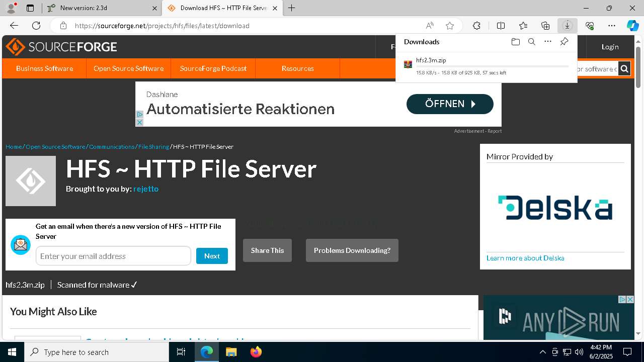Click the Downloads toolbar icon
The width and height of the screenshot is (644, 362).
[567, 26]
